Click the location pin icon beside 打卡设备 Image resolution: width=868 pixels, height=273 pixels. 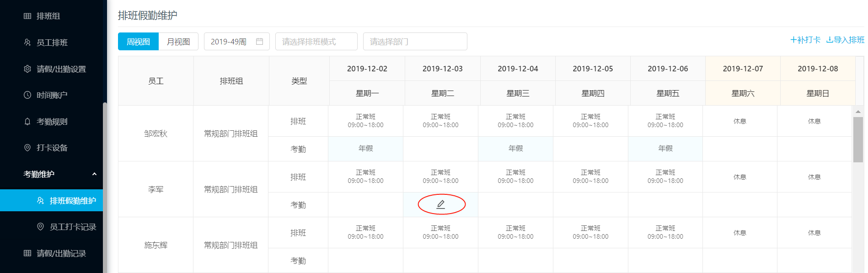click(x=27, y=148)
